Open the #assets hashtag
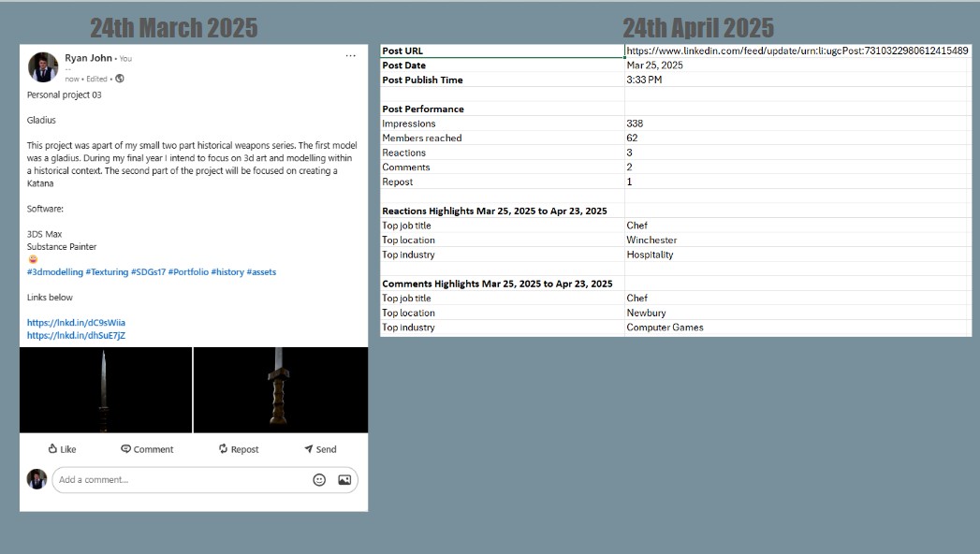Image resolution: width=980 pixels, height=554 pixels. click(x=261, y=271)
